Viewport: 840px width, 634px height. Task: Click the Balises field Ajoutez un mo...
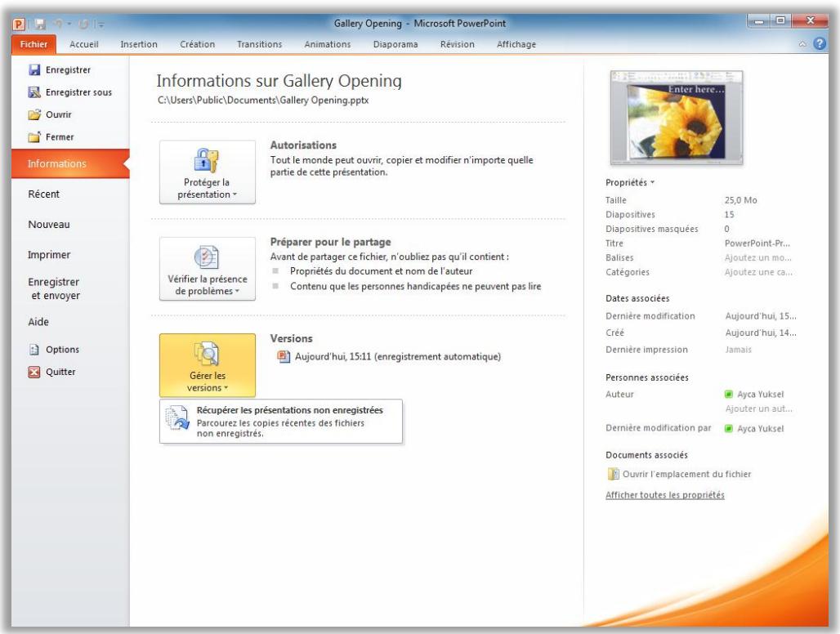pyautogui.click(x=758, y=257)
